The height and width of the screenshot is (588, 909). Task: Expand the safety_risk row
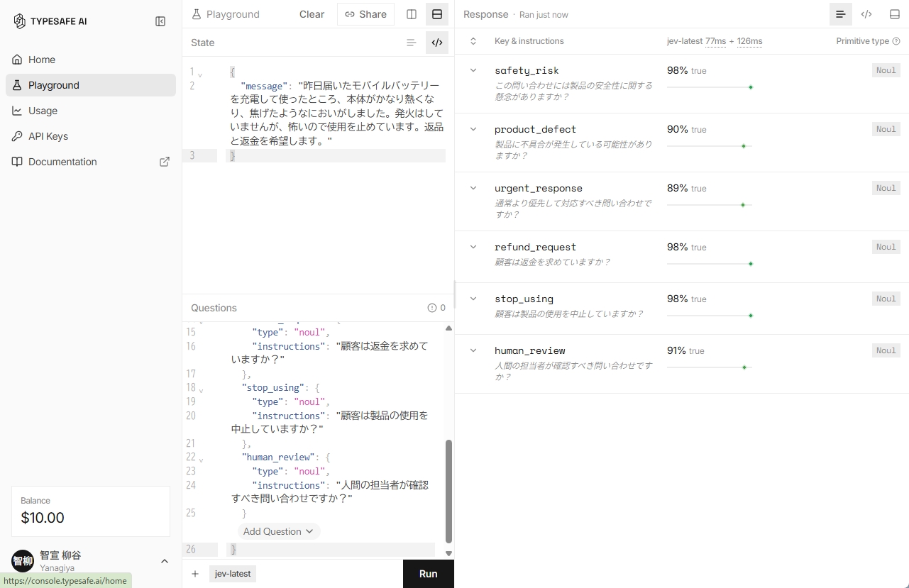[x=473, y=70]
